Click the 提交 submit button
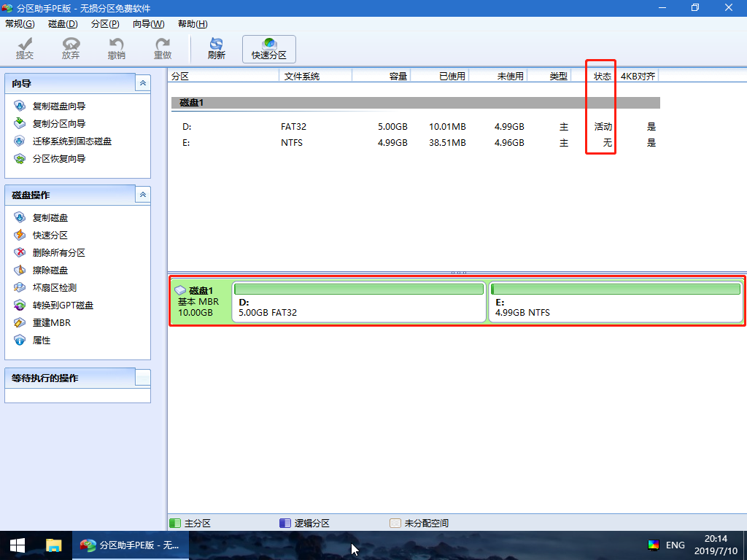The height and width of the screenshot is (560, 747). (25, 48)
